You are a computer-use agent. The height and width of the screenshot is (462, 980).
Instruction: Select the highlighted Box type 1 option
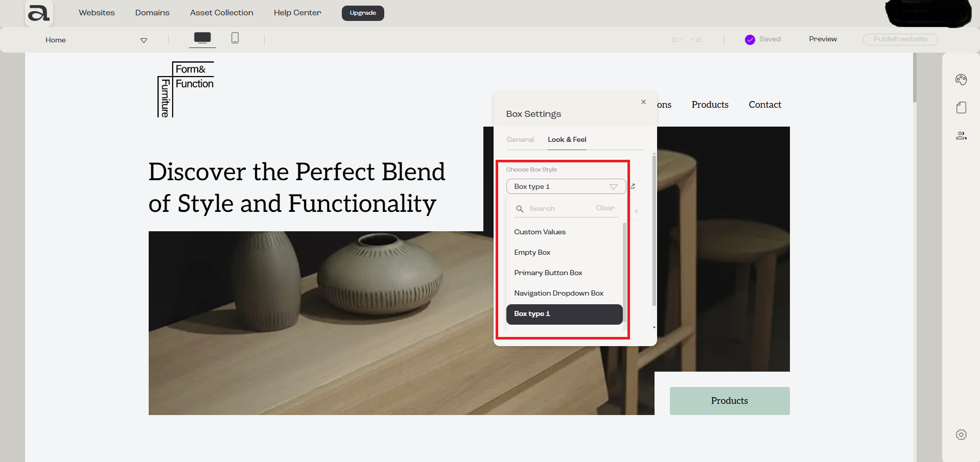click(564, 314)
